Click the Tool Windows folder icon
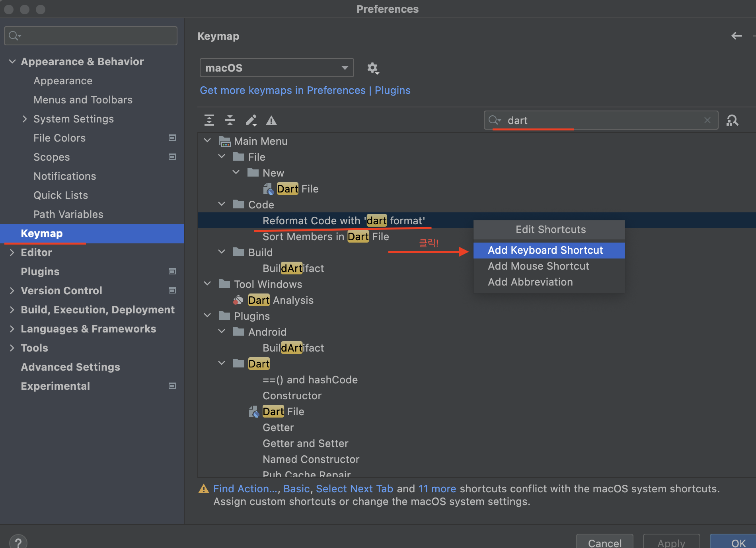Screen dimensions: 756x548 [x=225, y=284]
